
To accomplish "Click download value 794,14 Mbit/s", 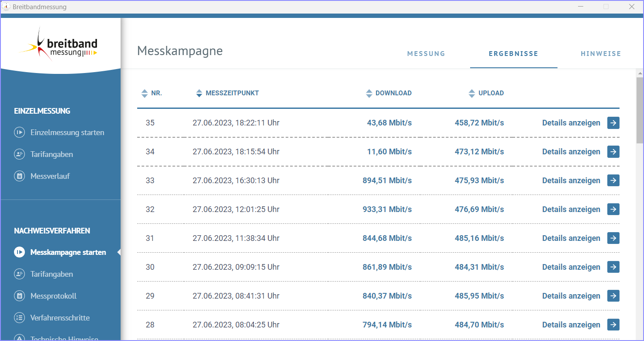I will click(x=387, y=325).
